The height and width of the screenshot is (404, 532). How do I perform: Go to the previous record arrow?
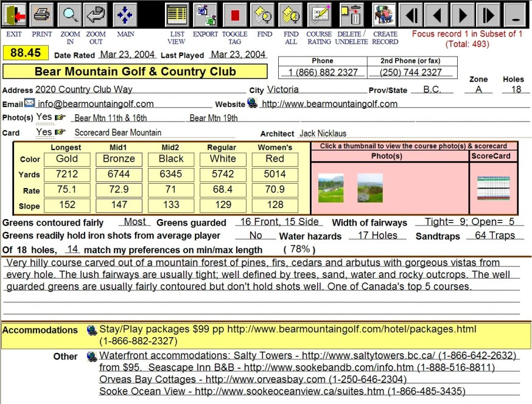point(437,15)
